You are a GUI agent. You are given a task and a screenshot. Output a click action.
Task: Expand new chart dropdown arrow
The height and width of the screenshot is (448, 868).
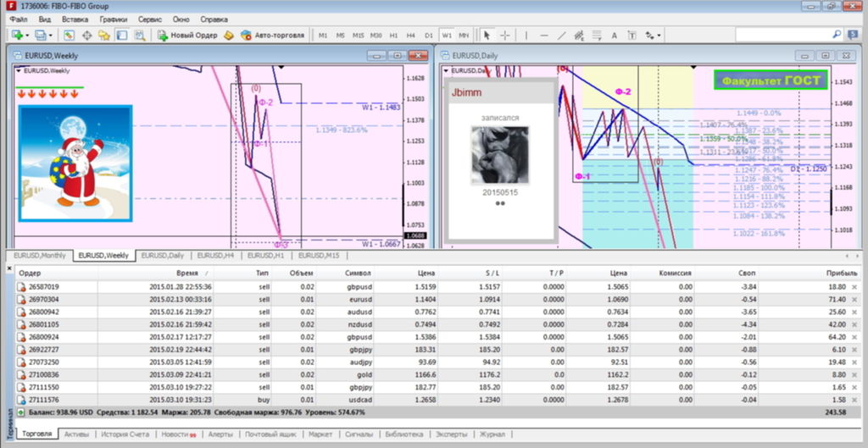coord(26,36)
